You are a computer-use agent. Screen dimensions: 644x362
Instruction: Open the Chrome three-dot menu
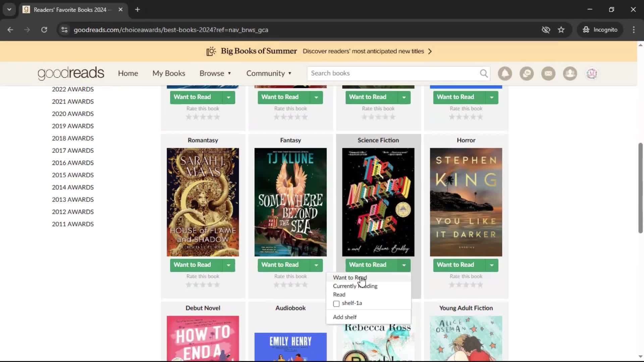click(634, 30)
